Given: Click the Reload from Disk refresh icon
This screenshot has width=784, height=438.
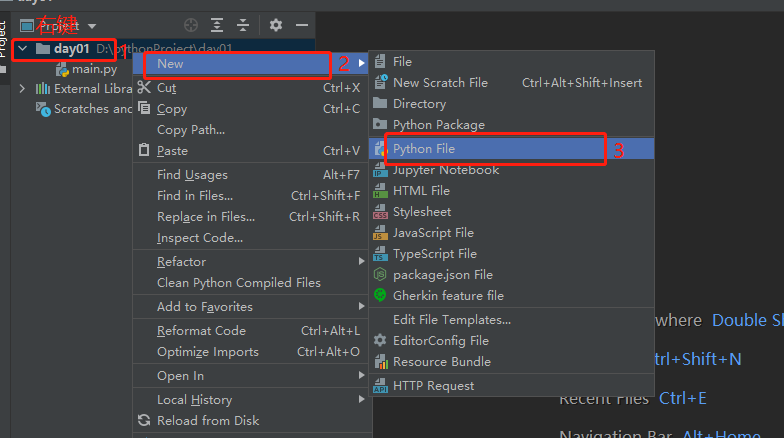Looking at the screenshot, I should click(144, 420).
